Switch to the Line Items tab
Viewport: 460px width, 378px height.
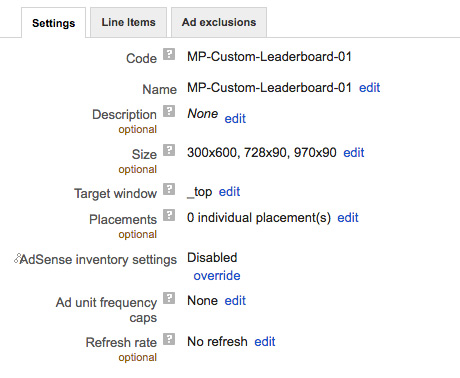pyautogui.click(x=128, y=22)
